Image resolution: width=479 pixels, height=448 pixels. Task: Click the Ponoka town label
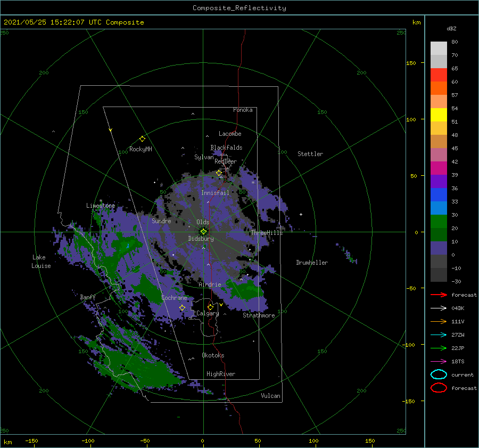tap(243, 110)
